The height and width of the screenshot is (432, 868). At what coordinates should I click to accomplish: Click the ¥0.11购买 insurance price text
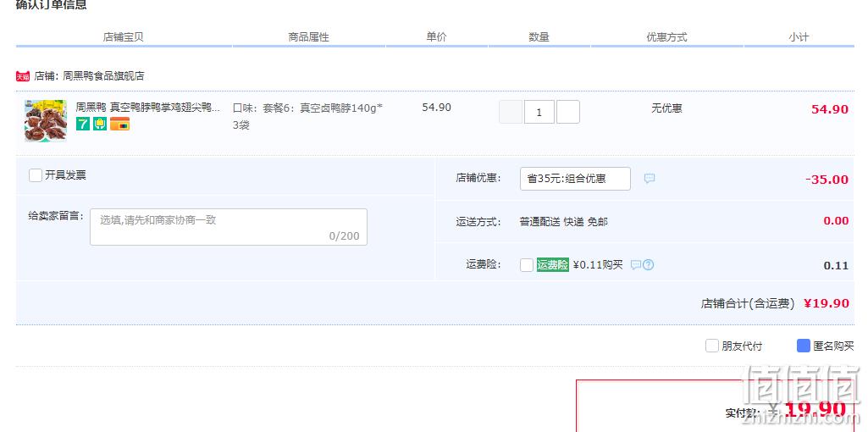pyautogui.click(x=598, y=265)
